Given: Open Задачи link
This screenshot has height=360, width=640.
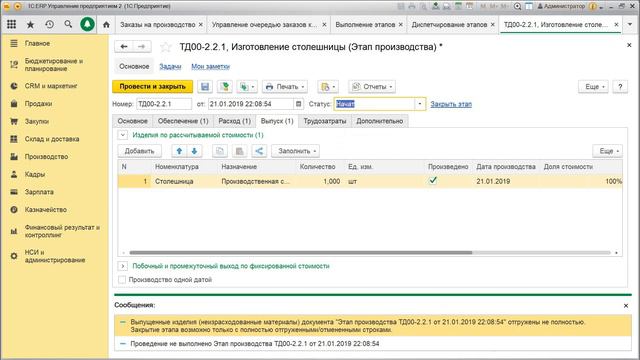Looking at the screenshot, I should (170, 66).
